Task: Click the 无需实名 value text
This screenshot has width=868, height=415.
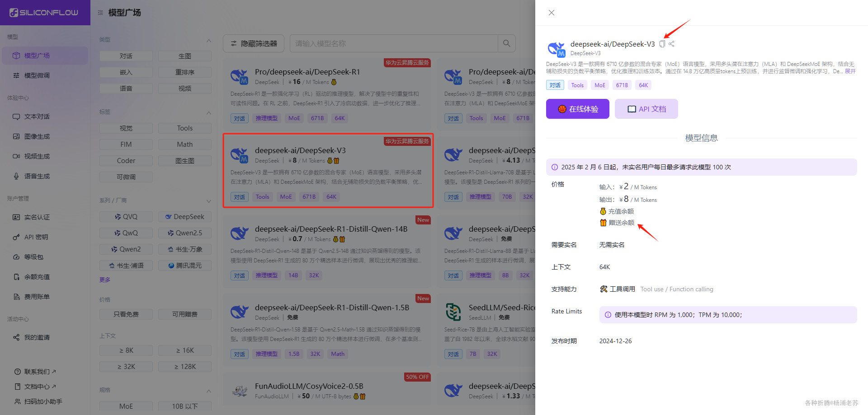Action: tap(612, 245)
